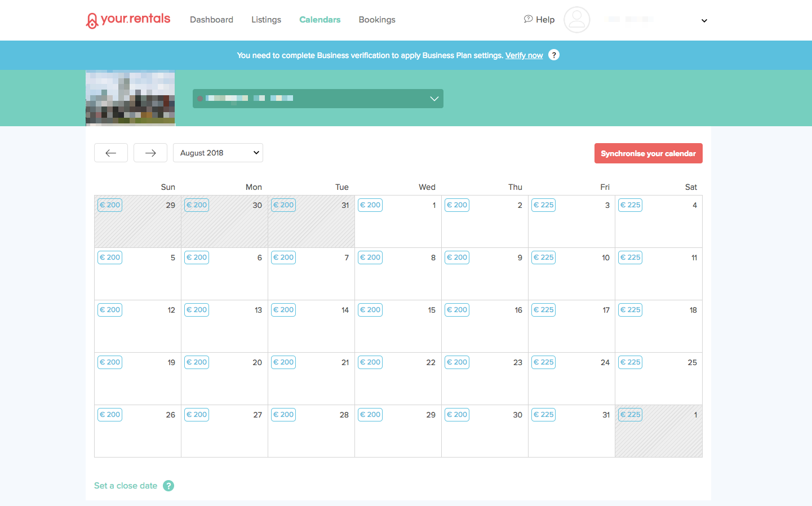
Task: Open the Bookings tab
Action: 377,20
